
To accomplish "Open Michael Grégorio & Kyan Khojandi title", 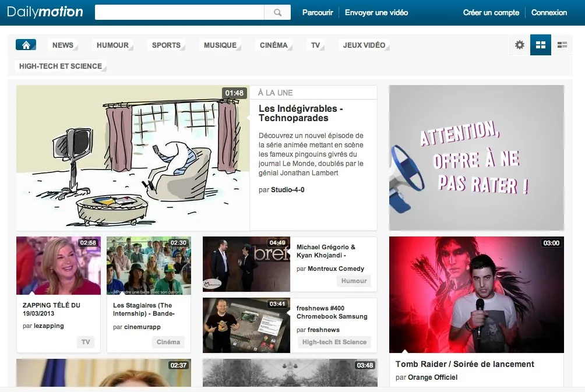I will click(326, 251).
